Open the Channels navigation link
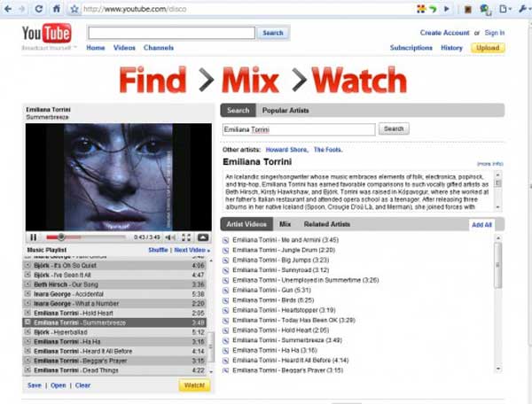Image resolution: width=532 pixels, height=404 pixels. point(159,48)
